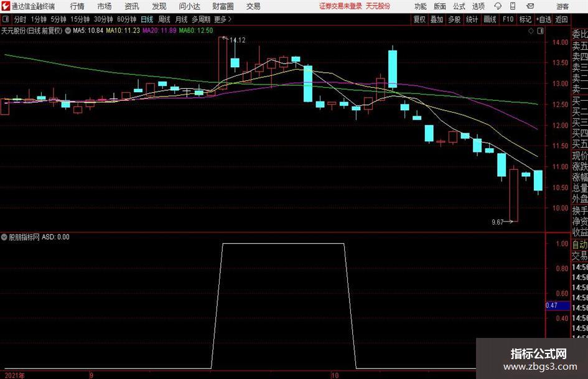This screenshot has height=379, width=588.
Task: Open the 资讯 menu
Action: point(132,6)
